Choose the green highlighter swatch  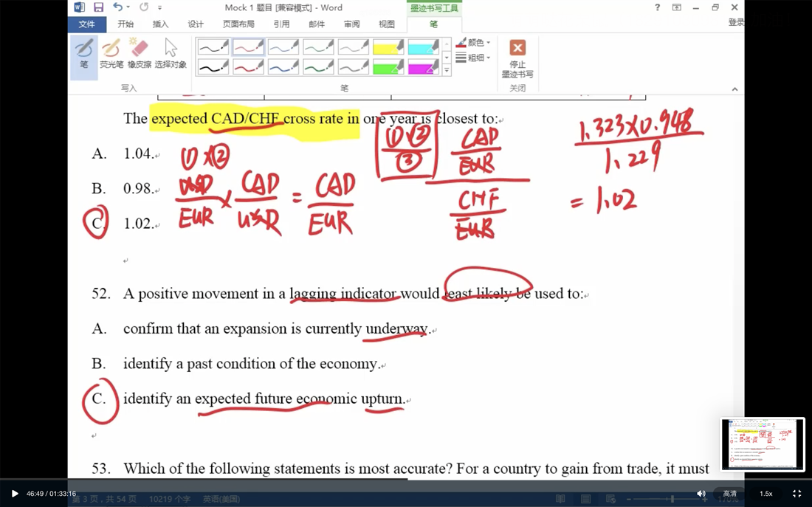(388, 66)
